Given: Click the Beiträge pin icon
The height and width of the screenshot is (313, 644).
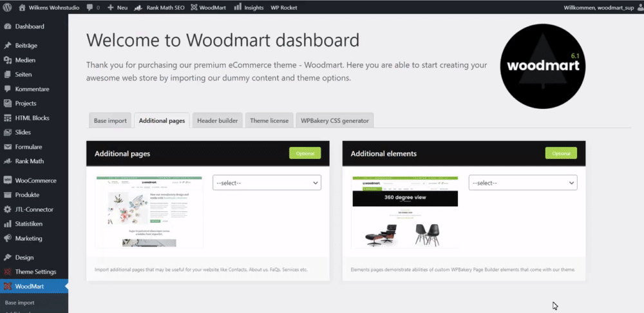Looking at the screenshot, I should tap(7, 46).
